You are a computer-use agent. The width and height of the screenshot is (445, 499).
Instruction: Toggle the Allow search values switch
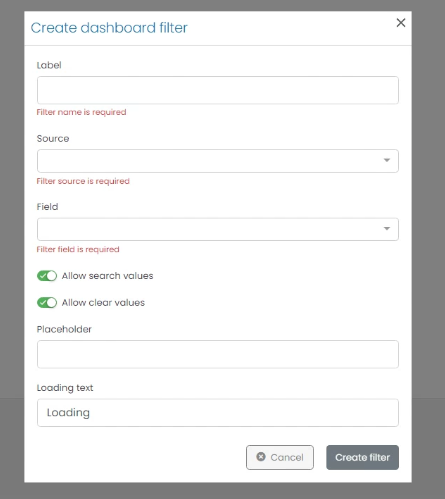tap(47, 276)
